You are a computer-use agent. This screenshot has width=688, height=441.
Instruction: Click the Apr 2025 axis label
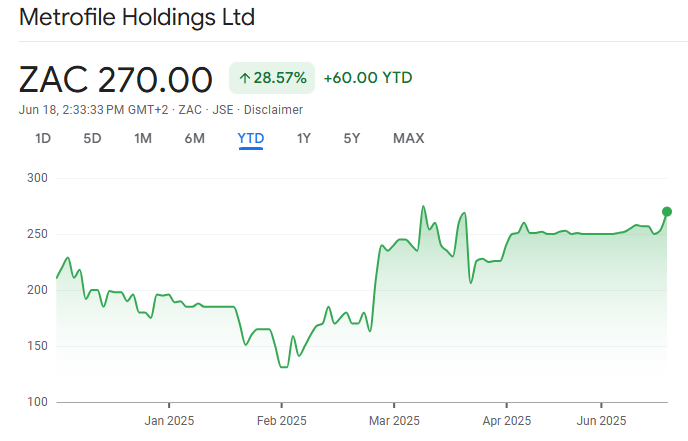tap(507, 421)
